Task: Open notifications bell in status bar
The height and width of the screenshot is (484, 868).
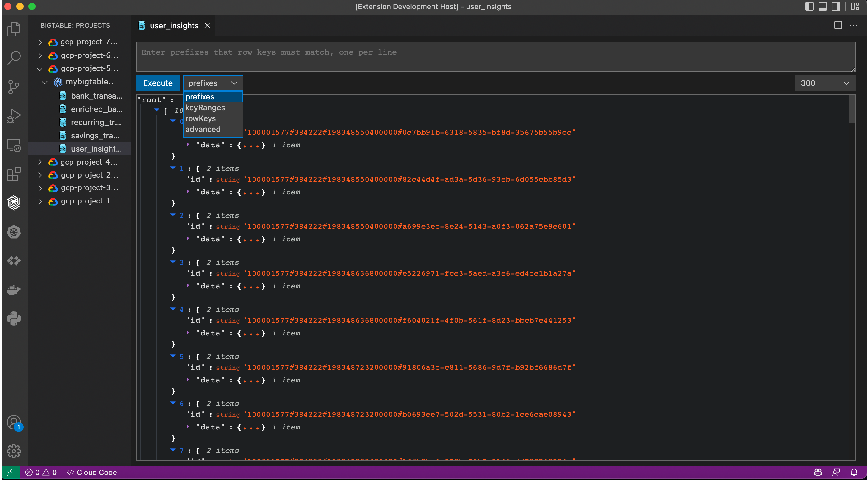Action: (x=854, y=473)
